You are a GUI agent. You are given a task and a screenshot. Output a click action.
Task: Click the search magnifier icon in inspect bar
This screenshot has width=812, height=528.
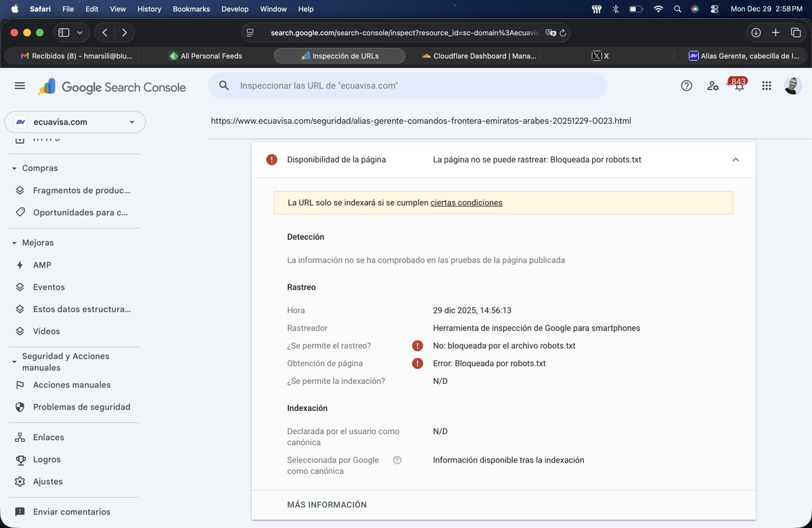[225, 86]
